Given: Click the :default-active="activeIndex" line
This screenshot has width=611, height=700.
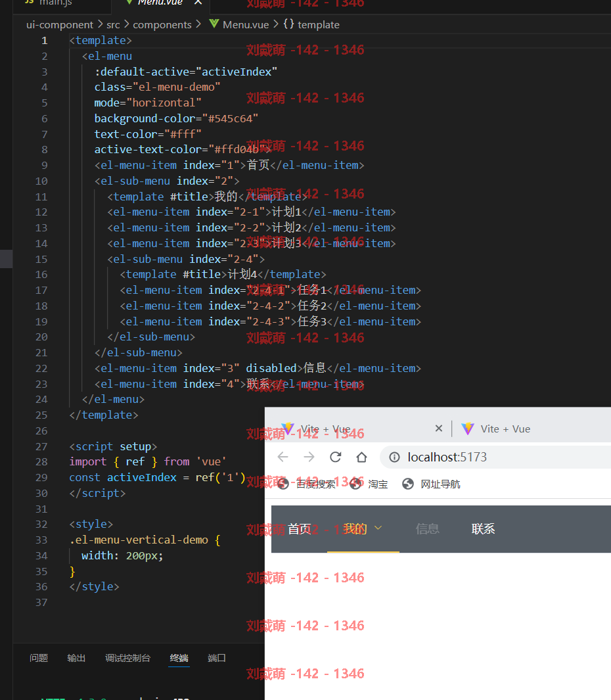Looking at the screenshot, I should click(186, 72).
